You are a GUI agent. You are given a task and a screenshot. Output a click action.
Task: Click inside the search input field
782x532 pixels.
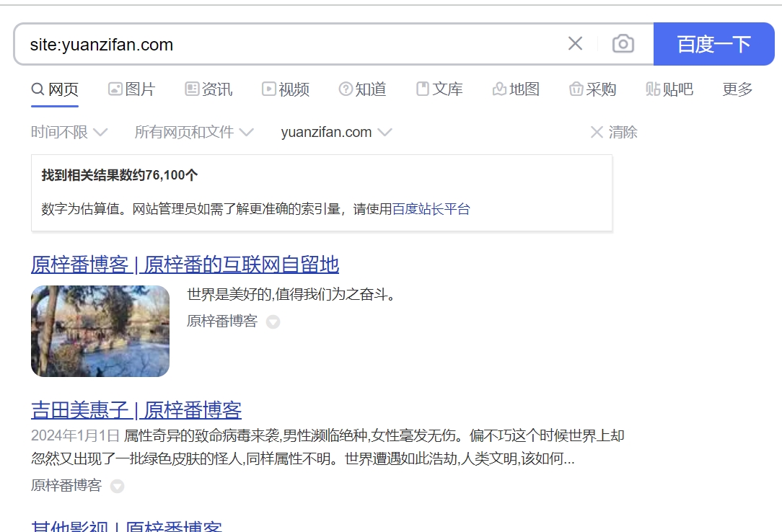[x=289, y=44]
